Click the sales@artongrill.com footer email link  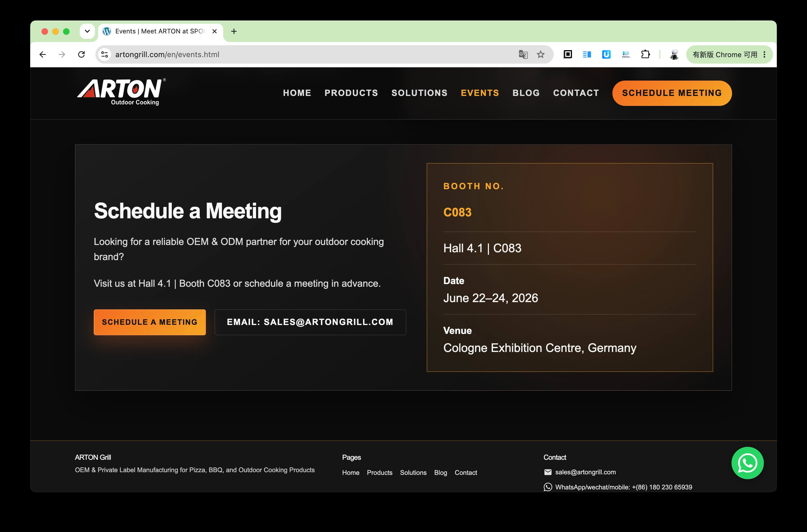[x=585, y=472]
